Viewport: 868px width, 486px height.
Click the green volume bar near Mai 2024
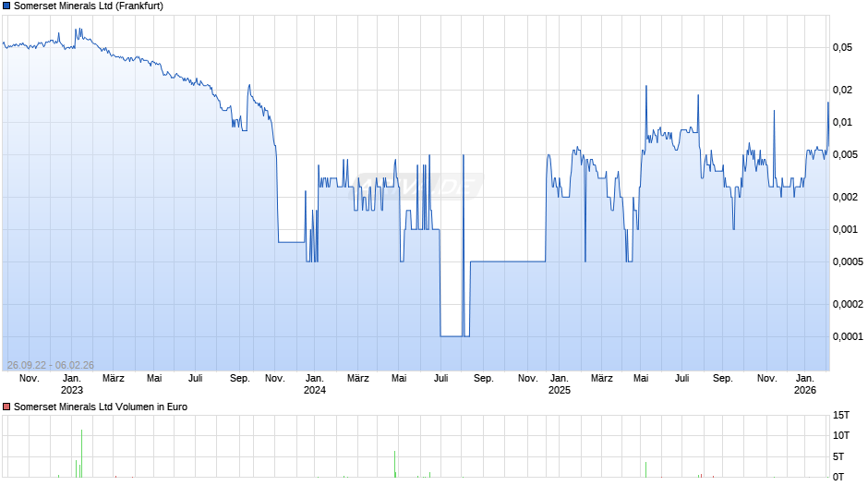pyautogui.click(x=394, y=465)
